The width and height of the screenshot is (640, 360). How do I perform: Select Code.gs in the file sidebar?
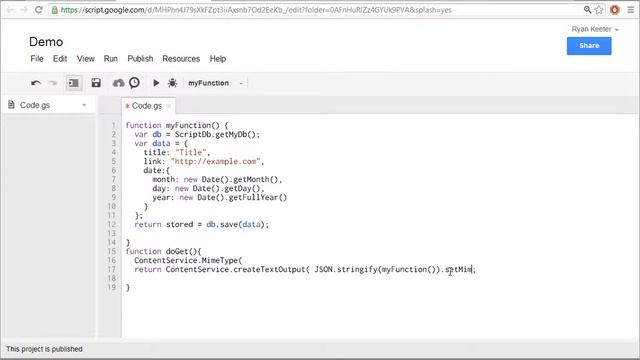(x=35, y=105)
